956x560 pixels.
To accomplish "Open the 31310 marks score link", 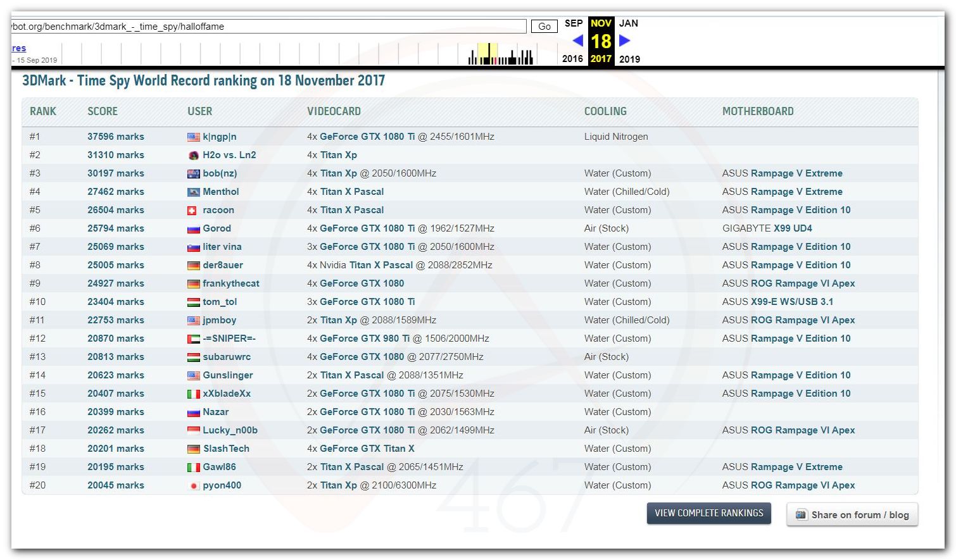I will pyautogui.click(x=116, y=155).
